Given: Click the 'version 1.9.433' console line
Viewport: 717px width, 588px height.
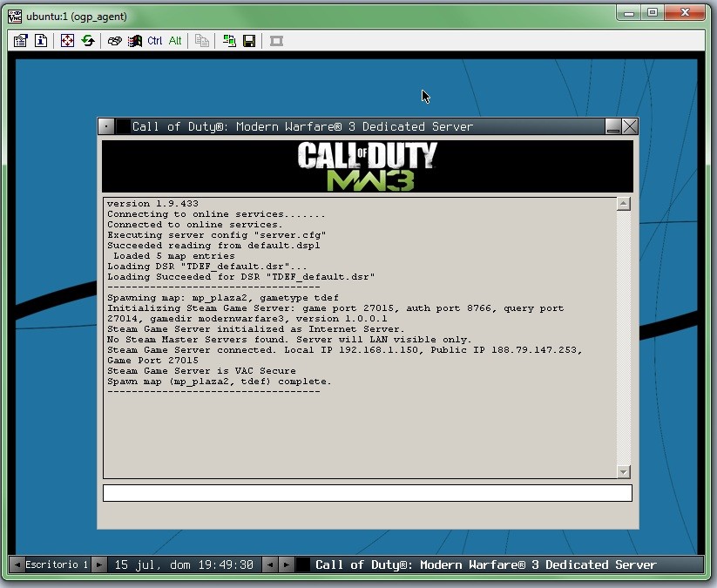Looking at the screenshot, I should [152, 204].
